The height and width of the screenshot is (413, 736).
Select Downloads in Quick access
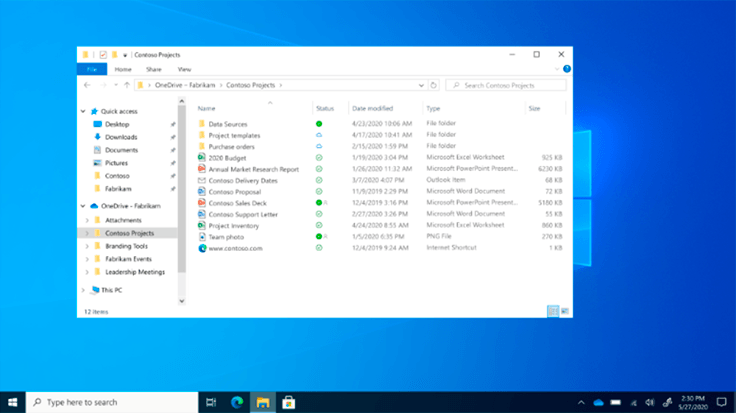(x=121, y=137)
